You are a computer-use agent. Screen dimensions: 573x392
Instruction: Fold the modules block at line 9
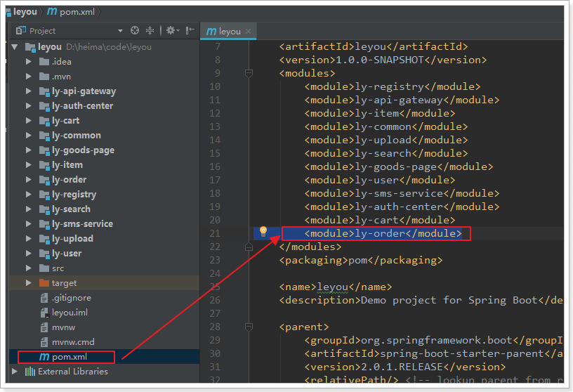pos(249,73)
